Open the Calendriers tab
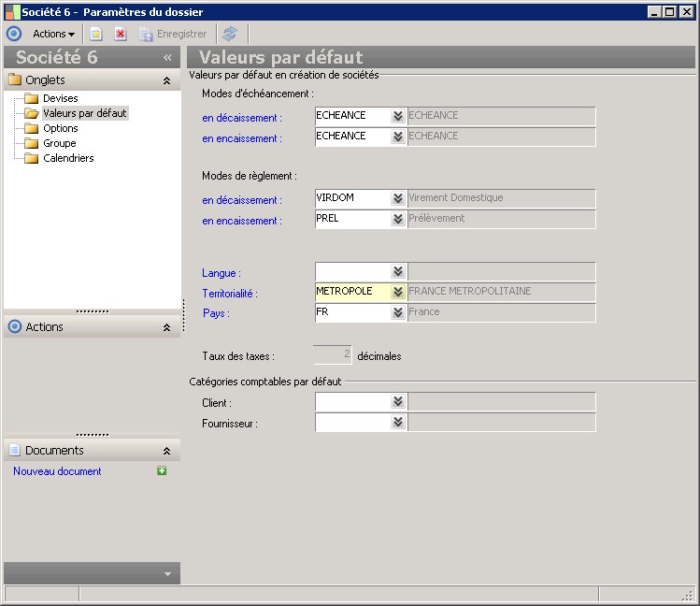The width and height of the screenshot is (700, 606). pyautogui.click(x=68, y=158)
